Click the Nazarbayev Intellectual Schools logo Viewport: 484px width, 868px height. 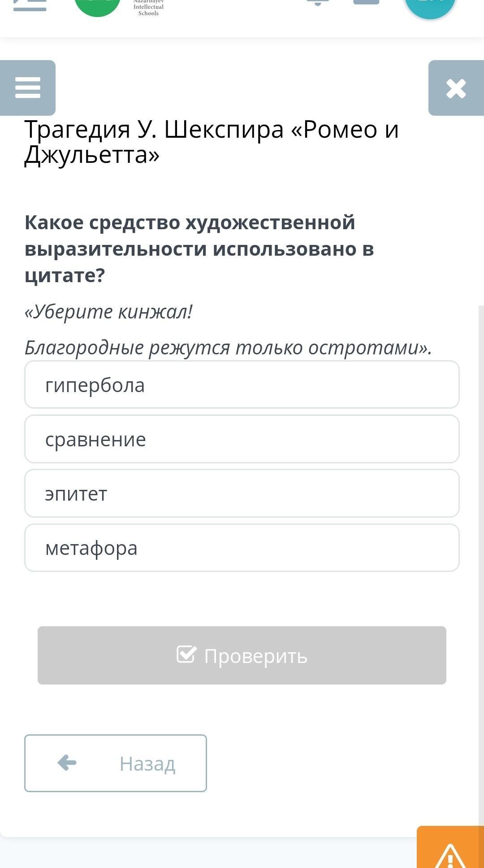click(148, 8)
